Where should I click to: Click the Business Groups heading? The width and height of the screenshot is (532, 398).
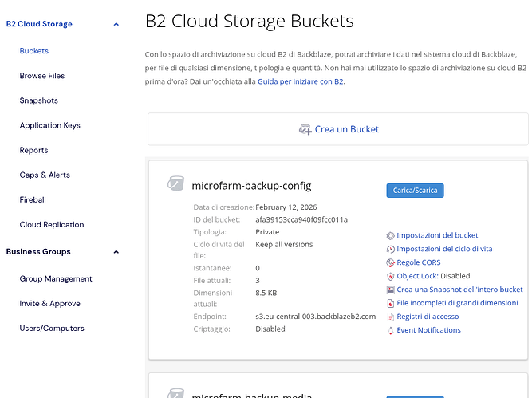[38, 252]
